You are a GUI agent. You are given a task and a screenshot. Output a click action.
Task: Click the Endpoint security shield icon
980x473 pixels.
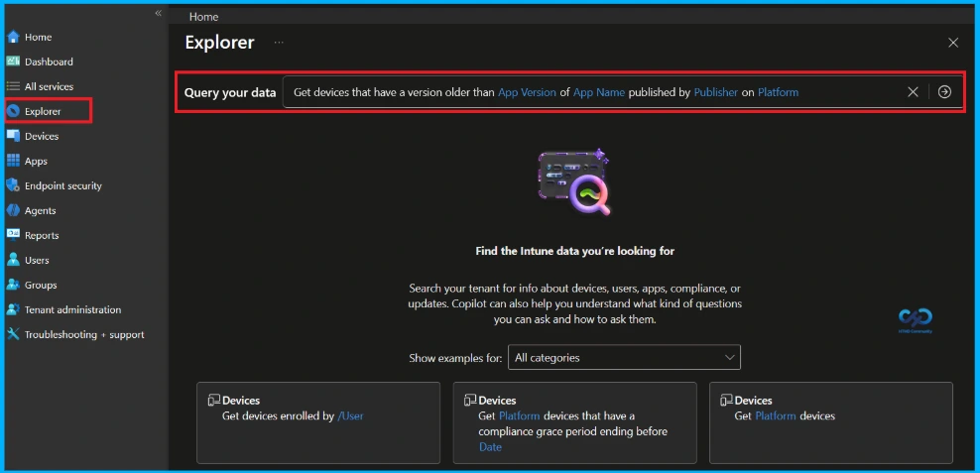pyautogui.click(x=13, y=185)
